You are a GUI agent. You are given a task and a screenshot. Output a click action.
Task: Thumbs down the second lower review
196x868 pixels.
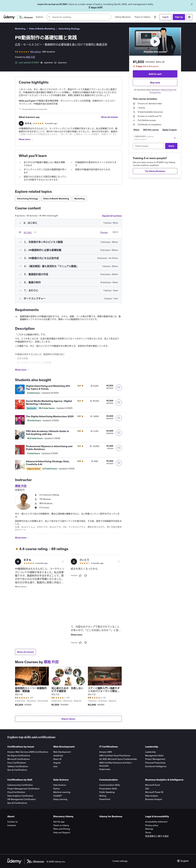pos(85,643)
